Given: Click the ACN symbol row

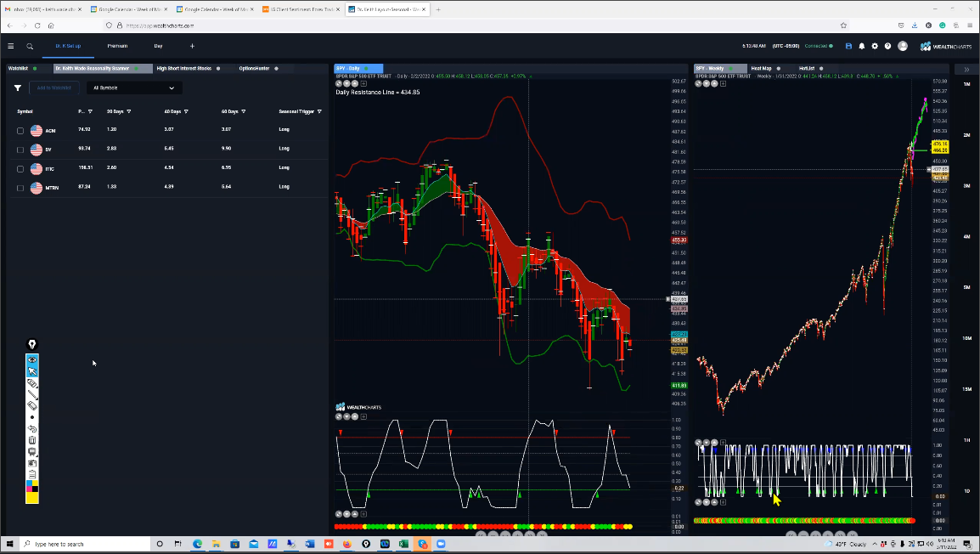Looking at the screenshot, I should tap(167, 131).
